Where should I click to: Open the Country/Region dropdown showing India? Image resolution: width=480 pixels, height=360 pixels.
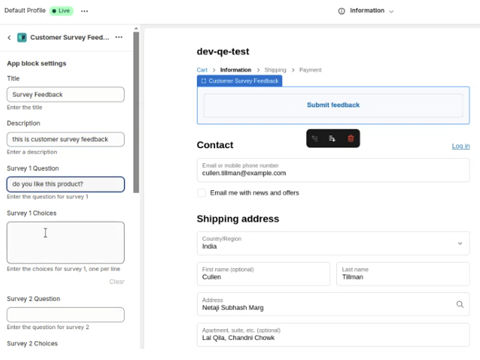pyautogui.click(x=333, y=243)
